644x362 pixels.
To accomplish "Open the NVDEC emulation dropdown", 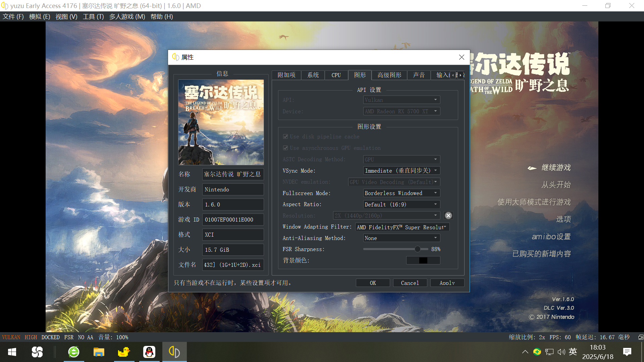I will click(x=394, y=182).
